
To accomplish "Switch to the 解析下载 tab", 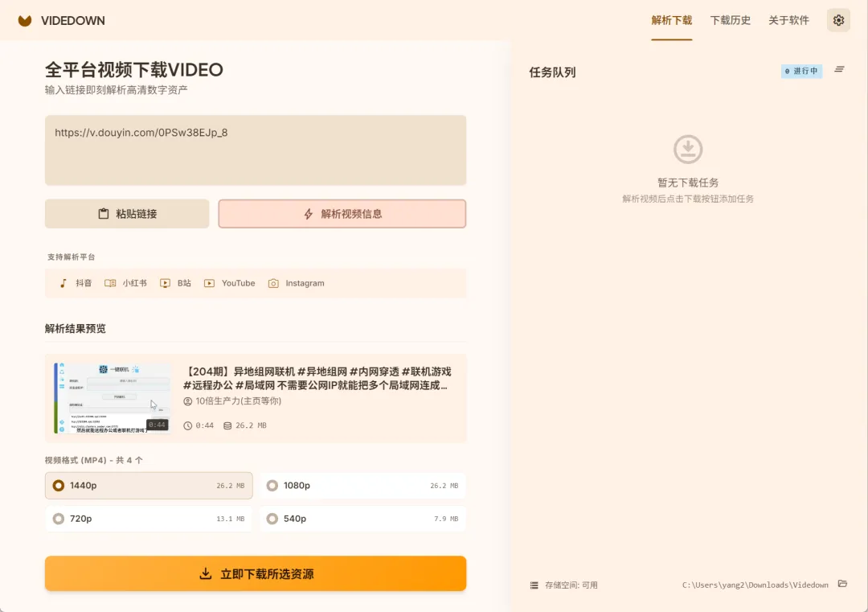I will tap(671, 20).
